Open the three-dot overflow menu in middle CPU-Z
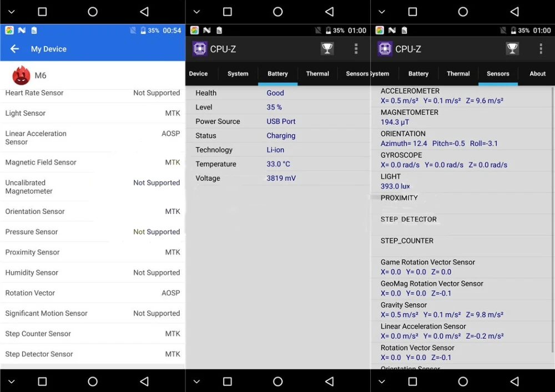 pos(356,49)
